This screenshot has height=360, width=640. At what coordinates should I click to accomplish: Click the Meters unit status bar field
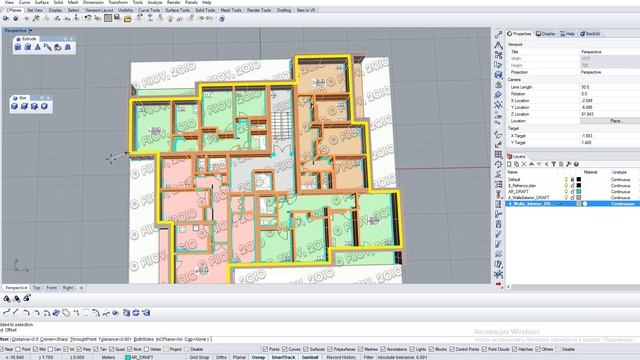[108, 357]
